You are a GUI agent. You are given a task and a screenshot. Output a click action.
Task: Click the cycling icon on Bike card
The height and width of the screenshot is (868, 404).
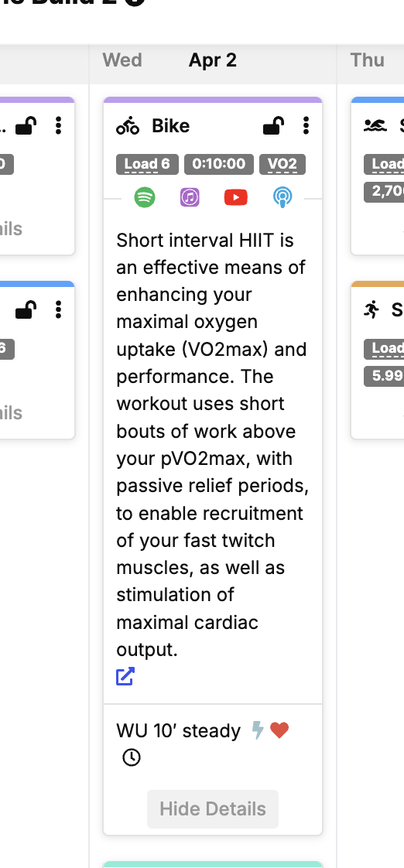(x=128, y=126)
